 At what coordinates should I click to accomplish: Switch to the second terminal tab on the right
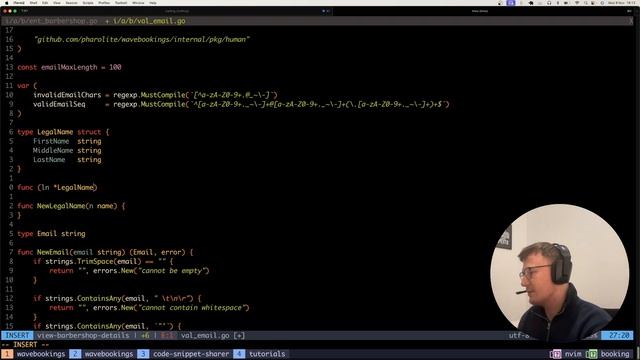click(x=480, y=11)
